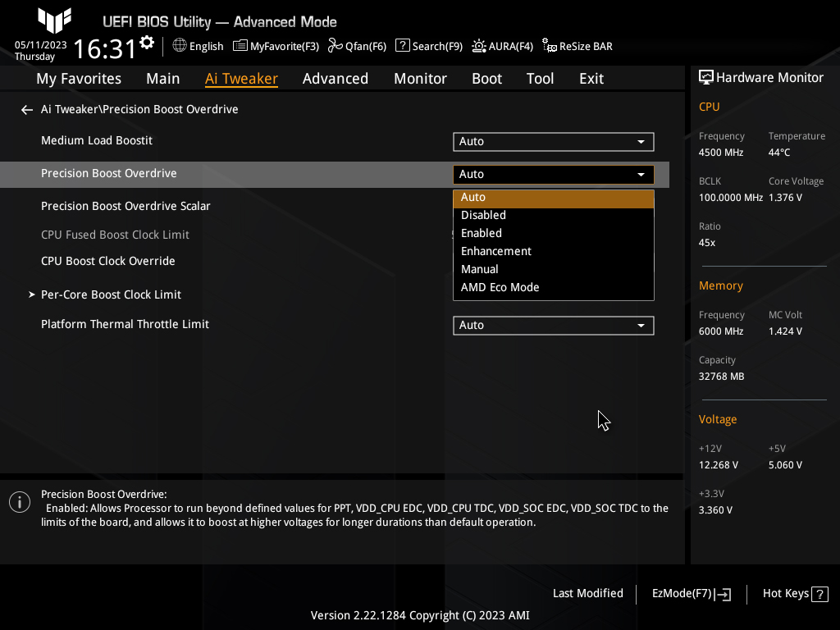Switch to My Favorites tab
This screenshot has width=840, height=630.
click(79, 78)
